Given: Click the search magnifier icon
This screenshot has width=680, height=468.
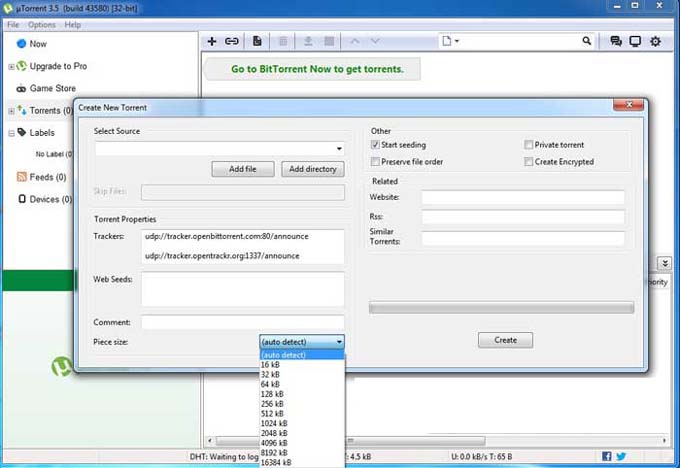Looking at the screenshot, I should [586, 41].
